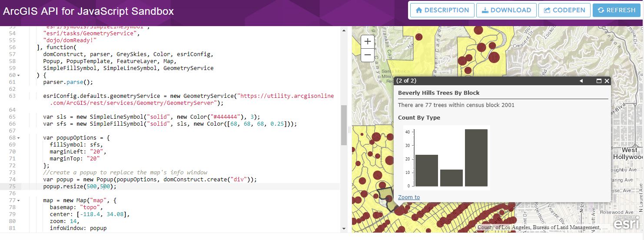Click the 'parser.parse();' code line
Viewport: 644px width, 240px height.
pyautogui.click(x=68, y=82)
